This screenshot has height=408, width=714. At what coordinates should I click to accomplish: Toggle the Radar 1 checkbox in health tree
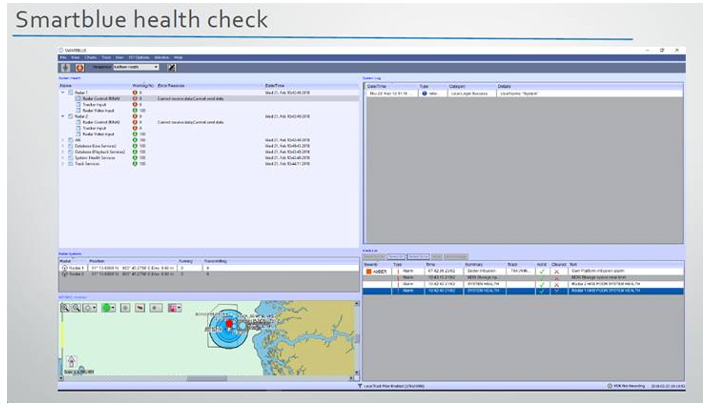pyautogui.click(x=70, y=92)
